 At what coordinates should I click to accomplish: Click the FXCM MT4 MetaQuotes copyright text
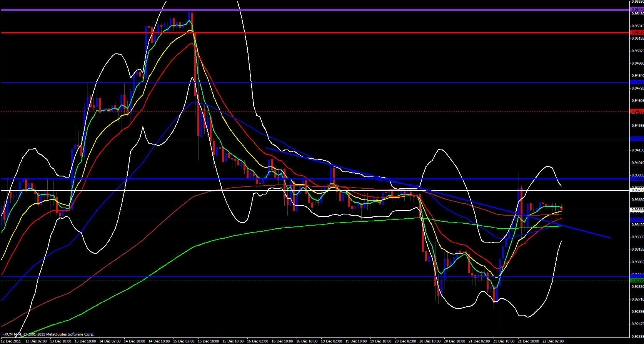pyautogui.click(x=48, y=334)
